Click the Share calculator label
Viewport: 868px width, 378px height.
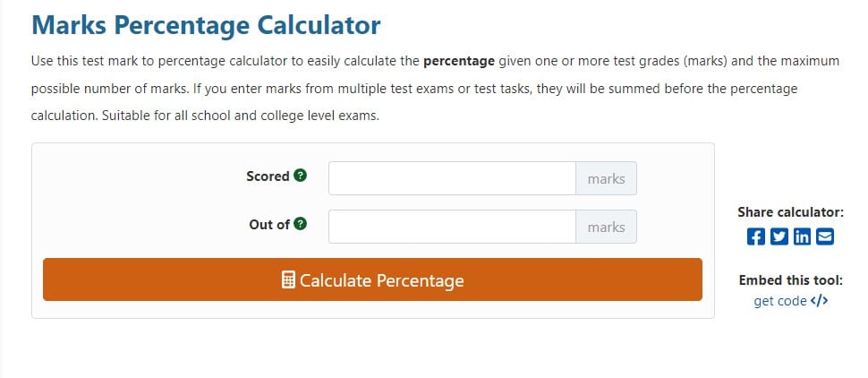[790, 212]
